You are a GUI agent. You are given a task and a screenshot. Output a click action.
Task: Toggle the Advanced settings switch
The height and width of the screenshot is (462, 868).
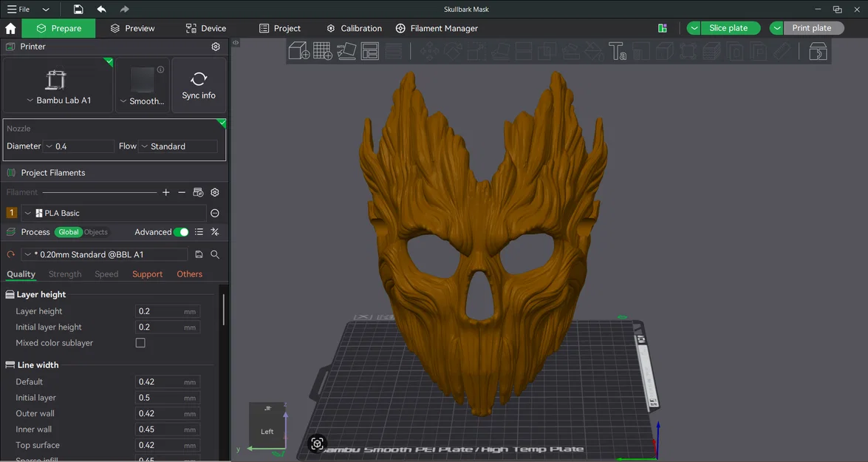[181, 232]
